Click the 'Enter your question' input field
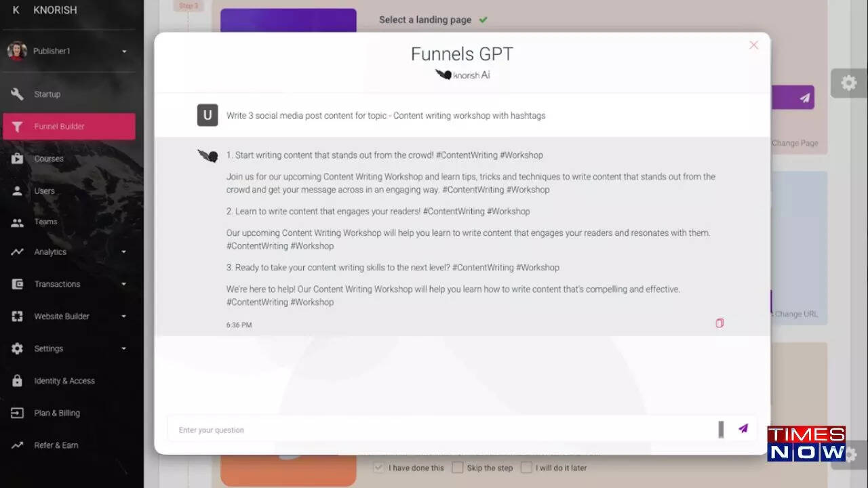Screen dimensions: 868x488 click(407, 429)
